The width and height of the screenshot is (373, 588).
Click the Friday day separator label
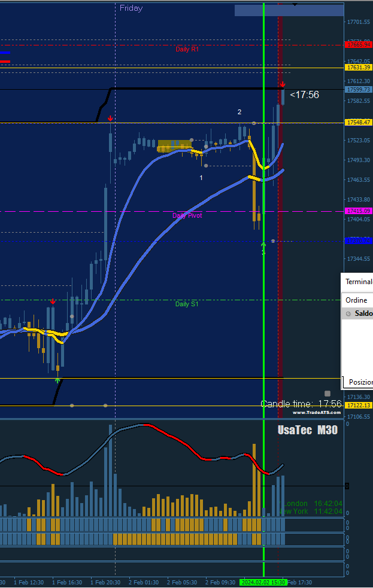131,8
